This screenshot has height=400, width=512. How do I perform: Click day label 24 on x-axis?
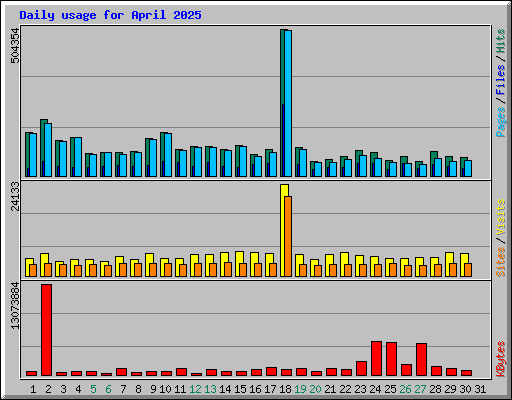click(x=375, y=389)
